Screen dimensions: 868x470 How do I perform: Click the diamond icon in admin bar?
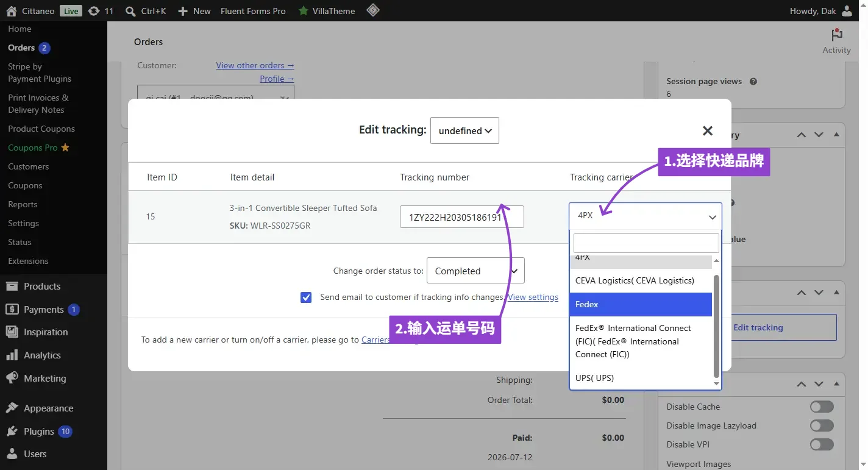[373, 10]
